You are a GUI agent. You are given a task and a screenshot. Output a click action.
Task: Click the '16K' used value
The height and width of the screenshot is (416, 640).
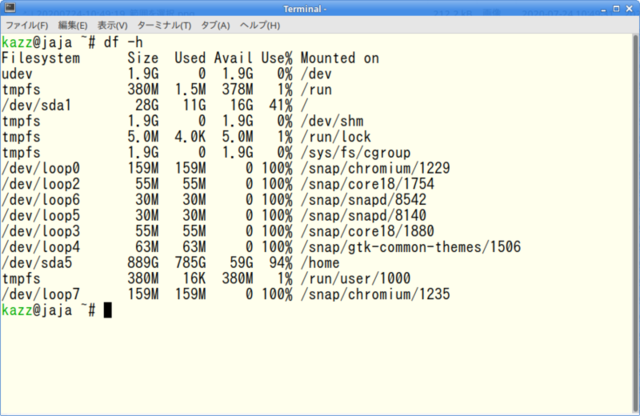194,278
